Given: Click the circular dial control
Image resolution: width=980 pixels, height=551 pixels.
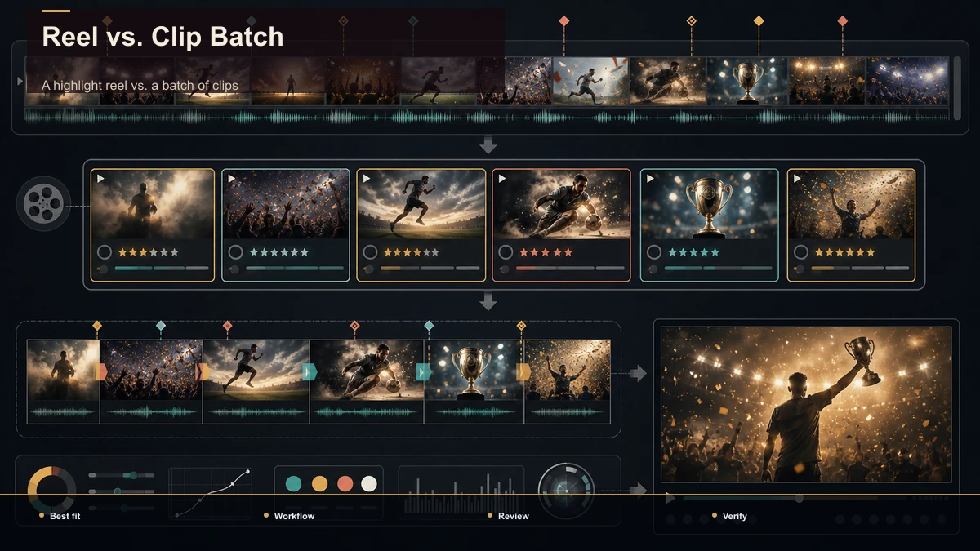Looking at the screenshot, I should pos(566,491).
